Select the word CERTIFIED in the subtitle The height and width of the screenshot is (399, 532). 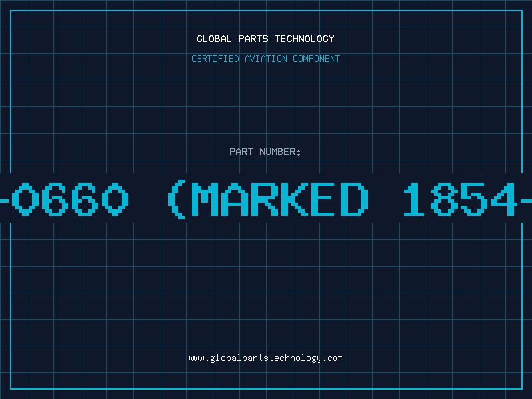pos(215,59)
